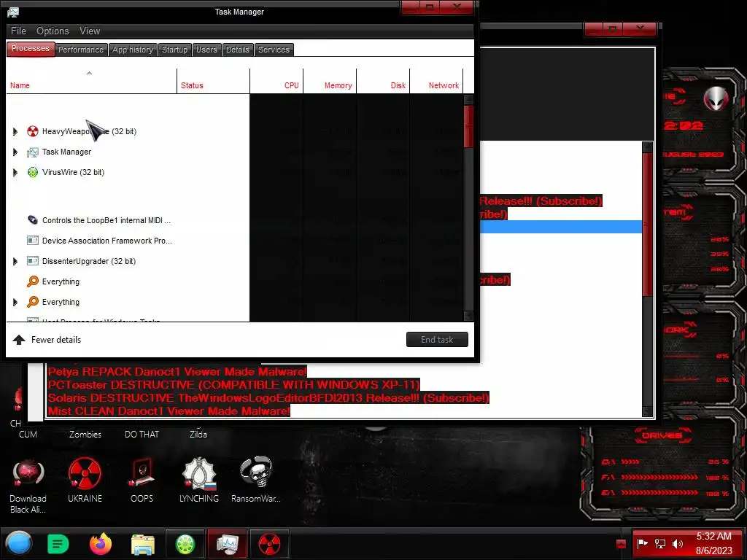Sort by the Status column header
Viewport: 747px width, 560px height.
point(213,81)
